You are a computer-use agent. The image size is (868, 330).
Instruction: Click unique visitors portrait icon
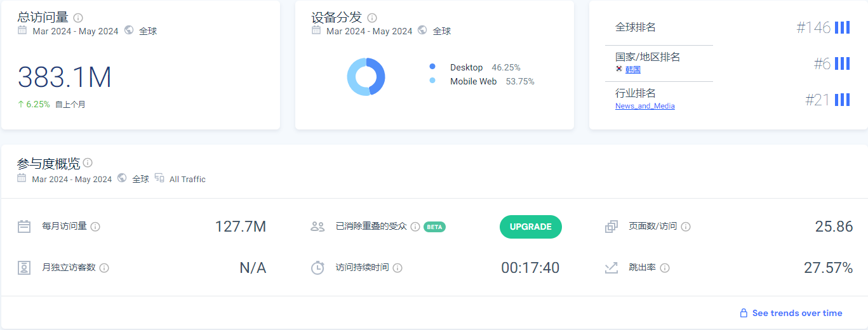point(24,268)
